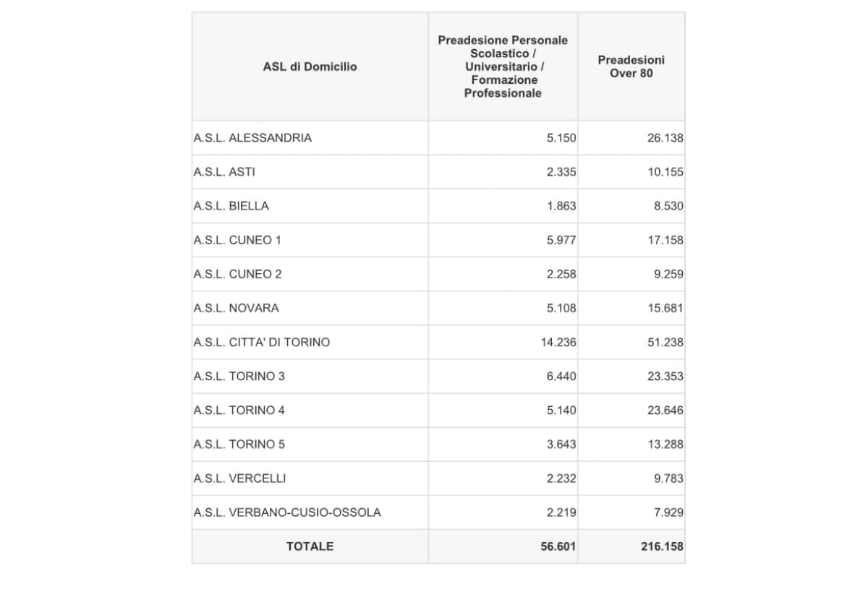Viewport: 868px width, 597px height.
Task: Select the A.S.L. TORINO 3 row label
Action: pos(239,376)
